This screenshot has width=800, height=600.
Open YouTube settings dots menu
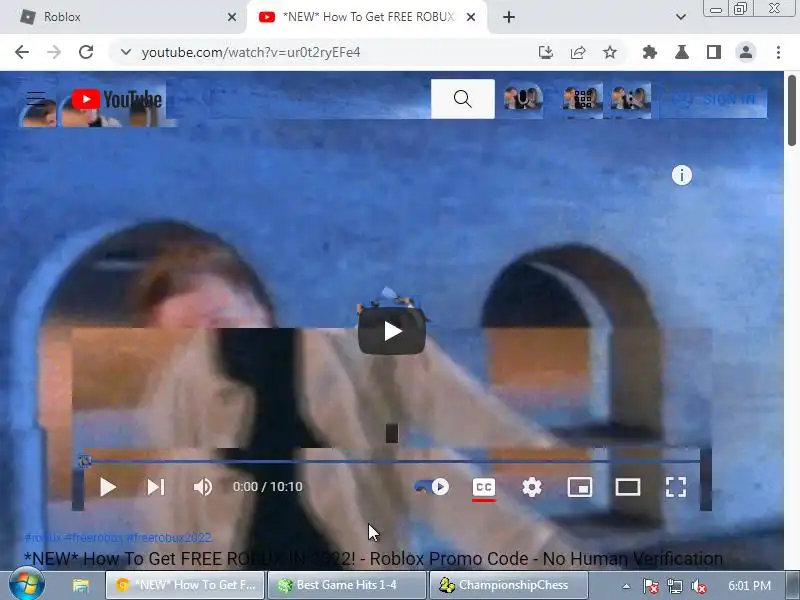(x=631, y=99)
